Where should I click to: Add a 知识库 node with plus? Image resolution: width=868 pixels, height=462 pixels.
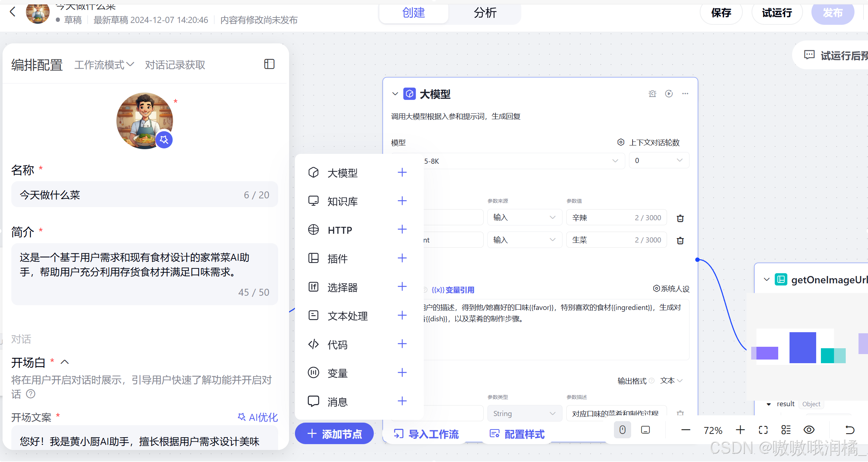click(402, 201)
